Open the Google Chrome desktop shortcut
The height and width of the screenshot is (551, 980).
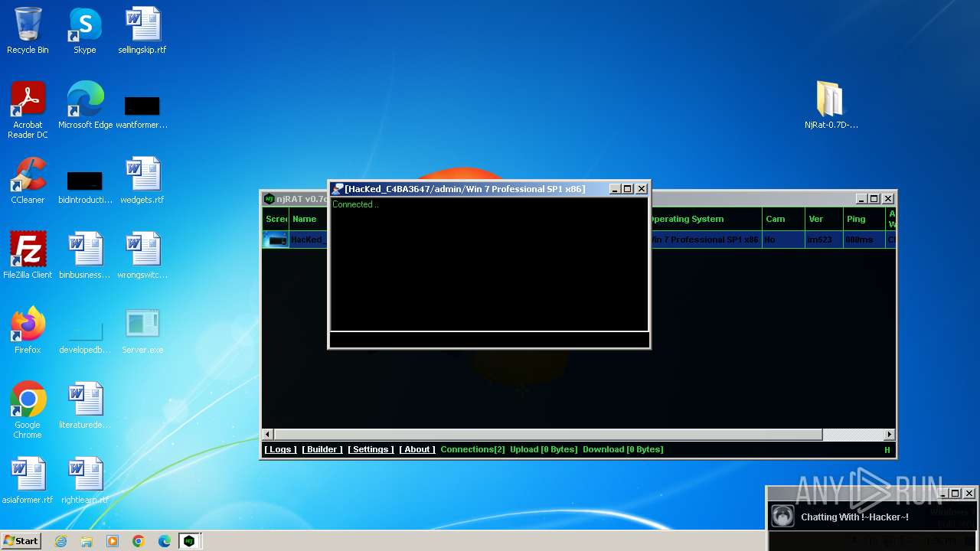point(28,410)
